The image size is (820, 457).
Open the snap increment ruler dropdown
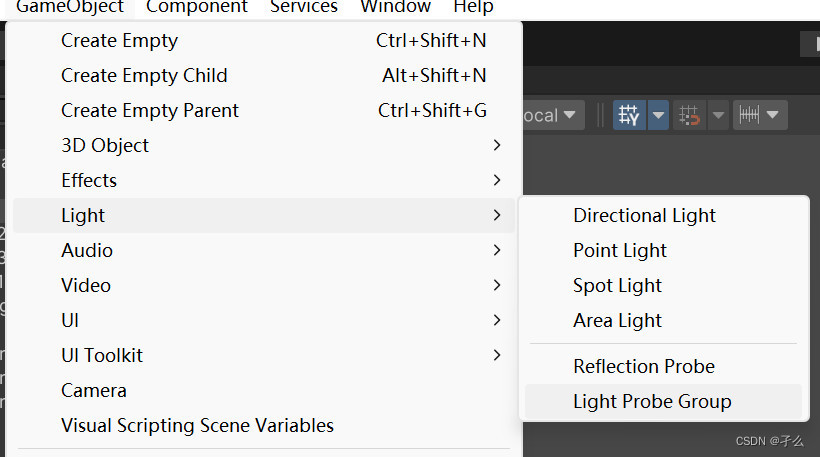click(759, 115)
